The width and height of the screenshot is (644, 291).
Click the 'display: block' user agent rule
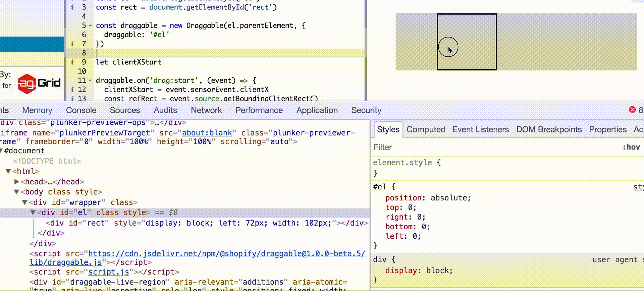pos(419,271)
